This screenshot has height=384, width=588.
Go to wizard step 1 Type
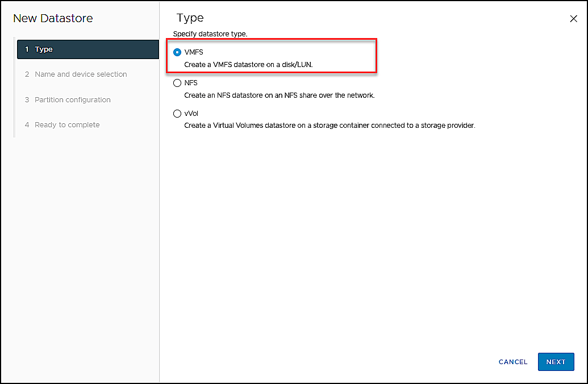[87, 49]
